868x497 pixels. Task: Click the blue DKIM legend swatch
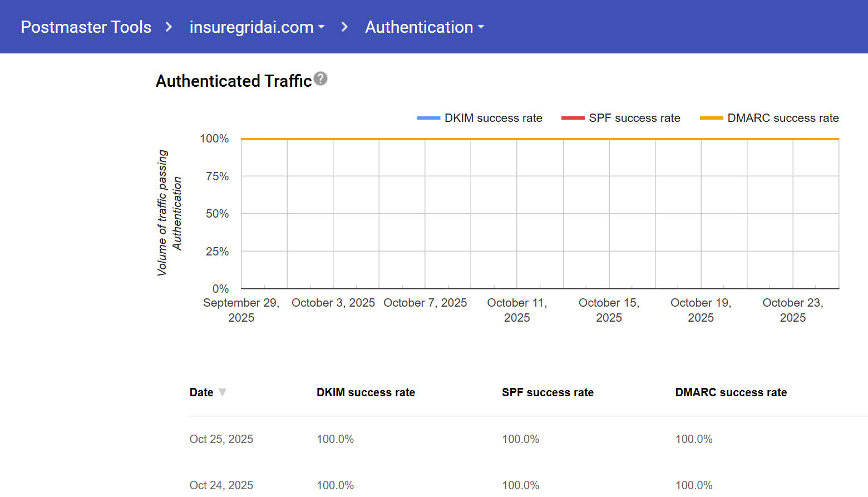(x=428, y=118)
